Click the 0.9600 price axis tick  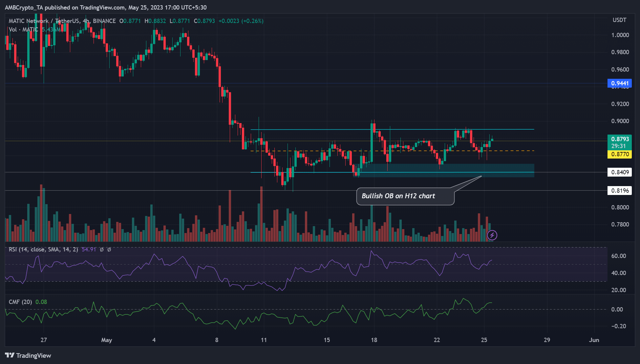click(620, 70)
